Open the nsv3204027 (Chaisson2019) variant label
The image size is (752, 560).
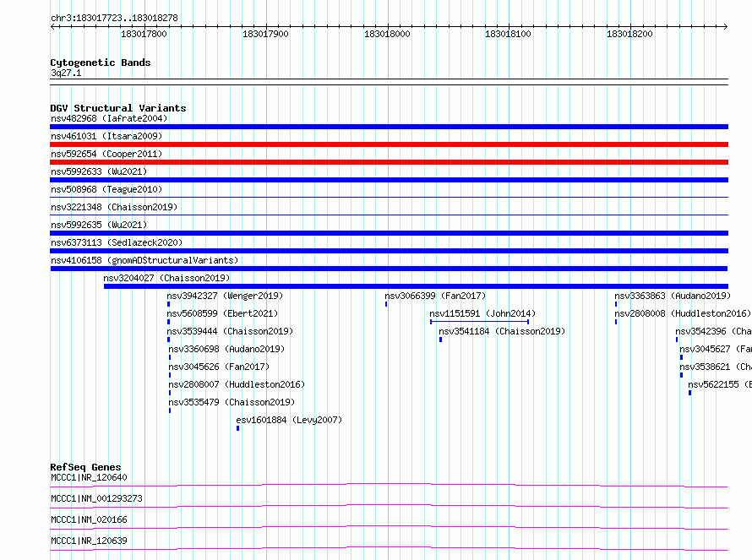166,278
